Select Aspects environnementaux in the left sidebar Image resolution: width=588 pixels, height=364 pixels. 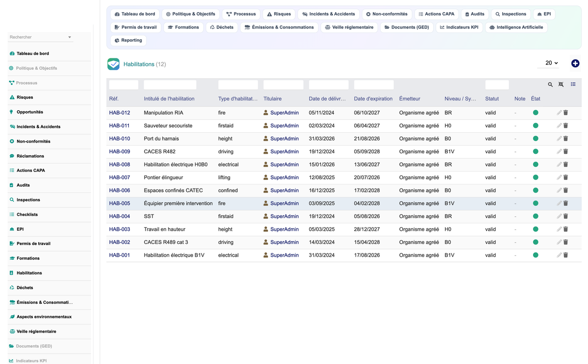(x=44, y=317)
